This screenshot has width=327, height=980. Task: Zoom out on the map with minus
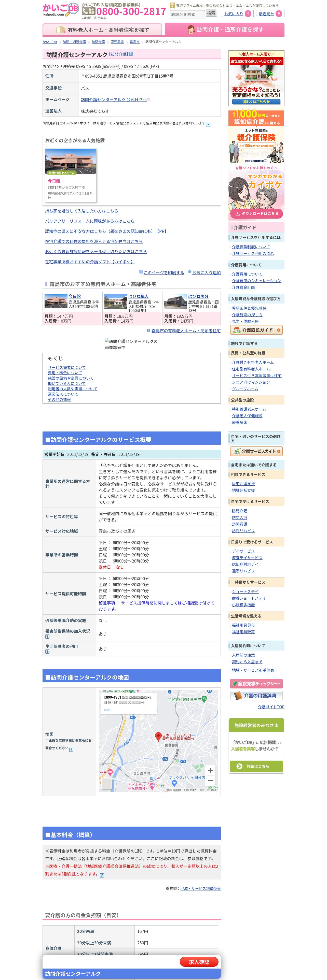[x=210, y=781]
